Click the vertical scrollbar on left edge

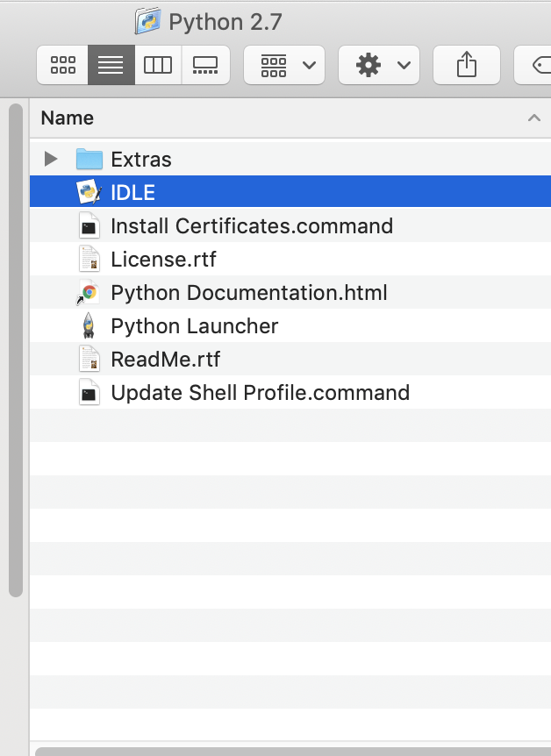[x=15, y=351]
